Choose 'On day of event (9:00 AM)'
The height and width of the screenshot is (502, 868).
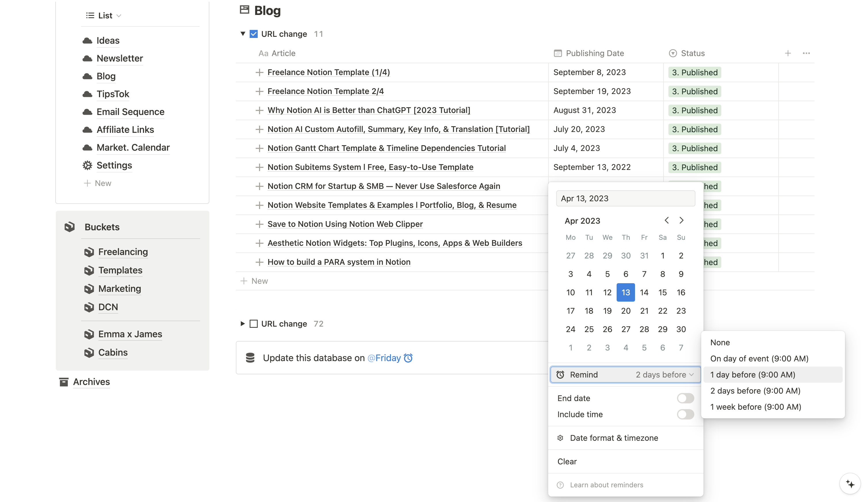(759, 359)
